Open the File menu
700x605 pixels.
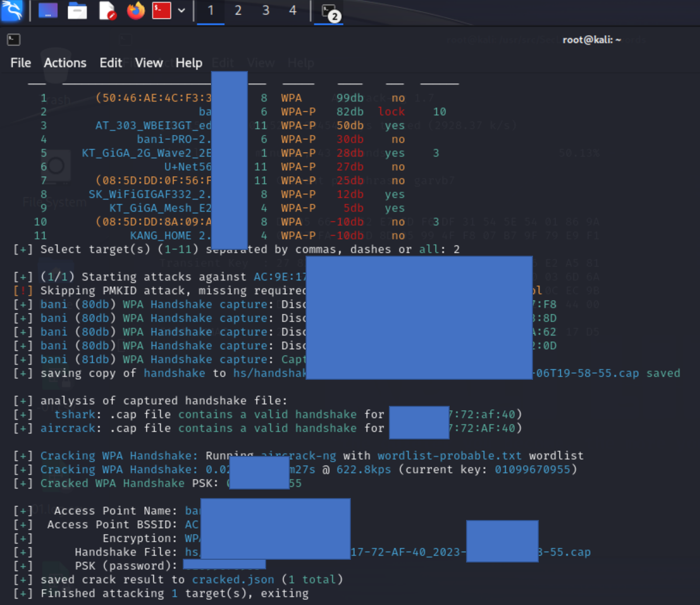(x=21, y=63)
